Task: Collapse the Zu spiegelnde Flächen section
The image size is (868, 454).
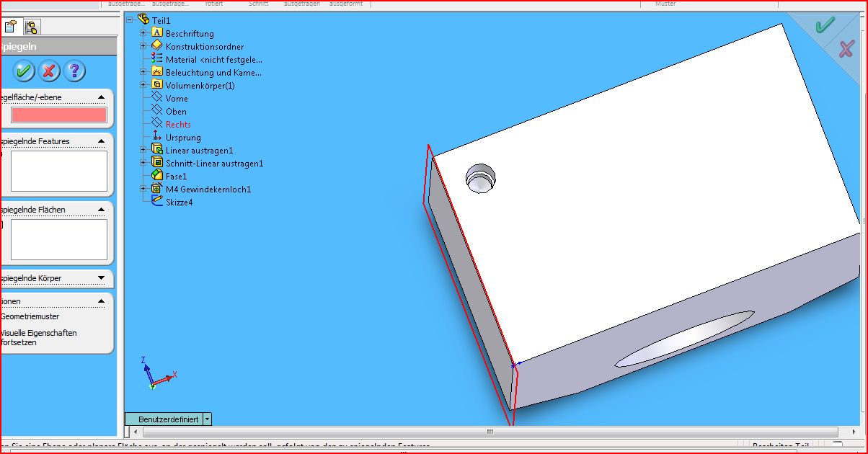Action: pos(101,210)
